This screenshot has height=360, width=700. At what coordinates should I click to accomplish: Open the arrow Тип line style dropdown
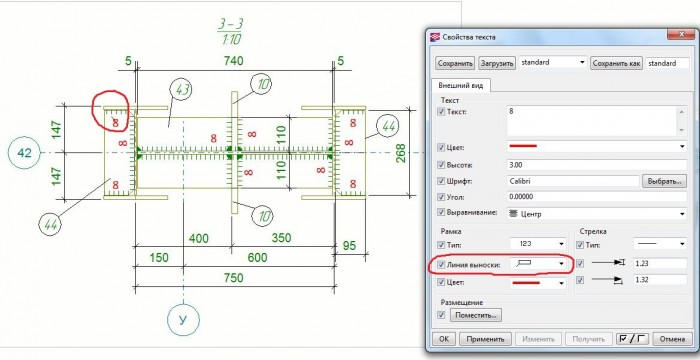tap(660, 244)
